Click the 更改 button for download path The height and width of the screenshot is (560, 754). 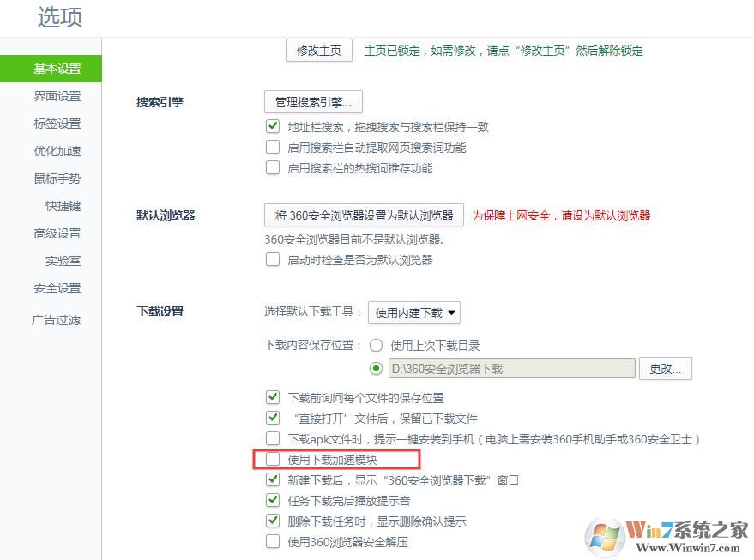(666, 368)
